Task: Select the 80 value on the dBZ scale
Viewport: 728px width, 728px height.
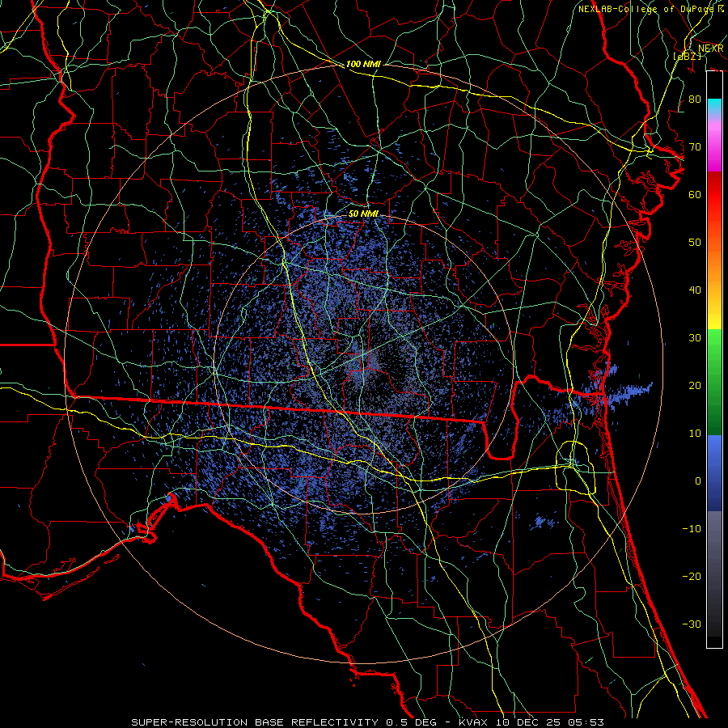Action: coord(695,99)
